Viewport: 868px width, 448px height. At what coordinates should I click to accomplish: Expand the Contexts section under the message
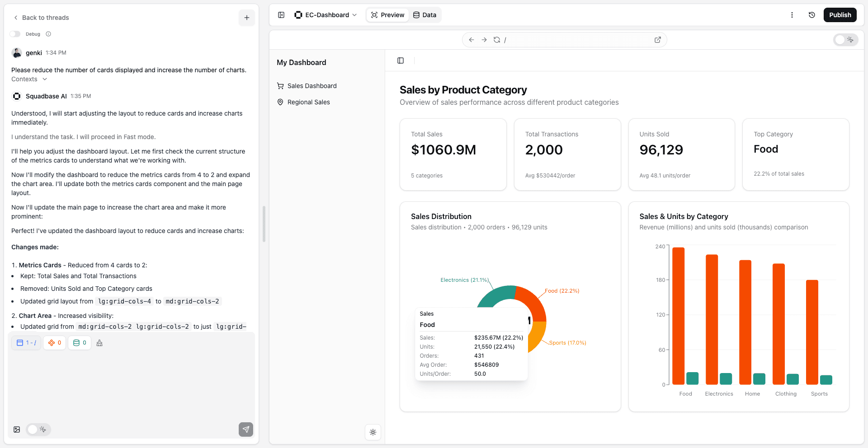pyautogui.click(x=29, y=79)
